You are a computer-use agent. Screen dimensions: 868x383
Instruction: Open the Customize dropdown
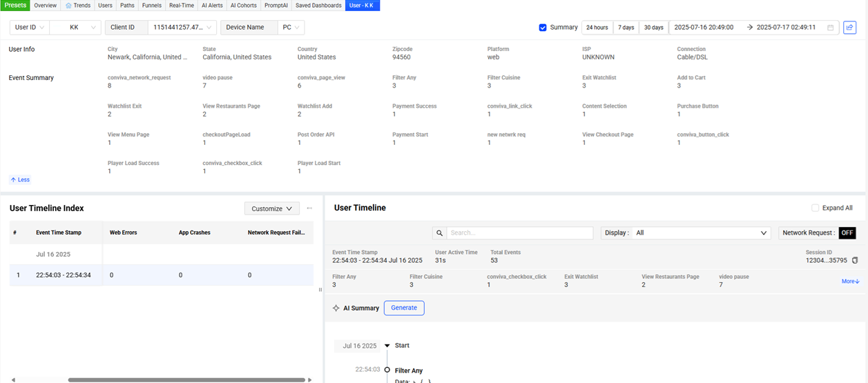tap(271, 208)
